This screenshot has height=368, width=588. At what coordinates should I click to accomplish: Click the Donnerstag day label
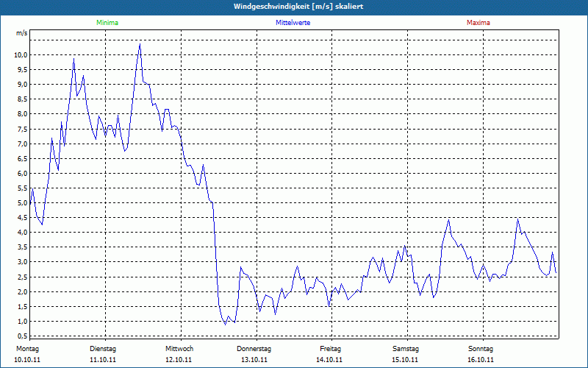click(254, 349)
